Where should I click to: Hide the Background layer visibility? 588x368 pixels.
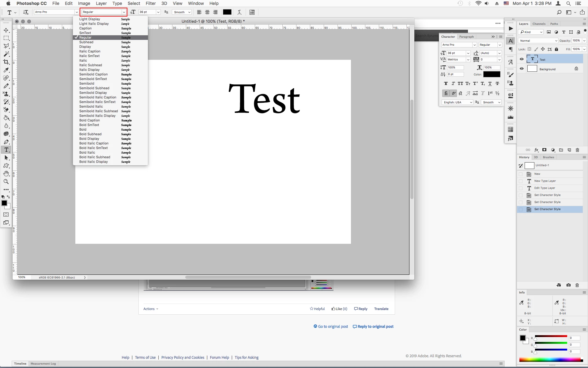[x=522, y=69]
